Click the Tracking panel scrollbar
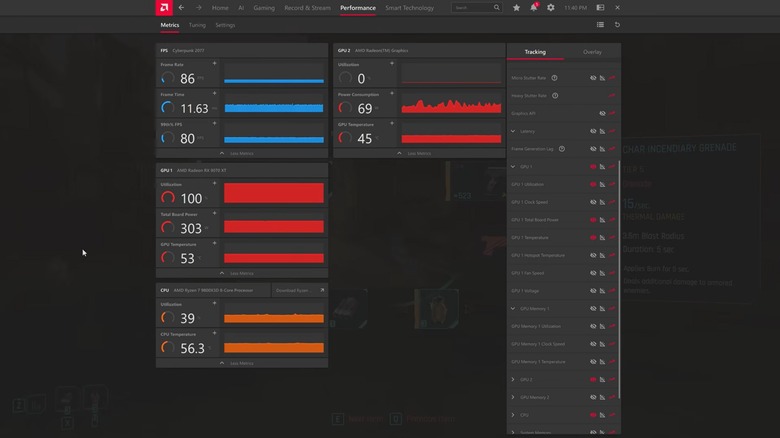 pos(619,281)
